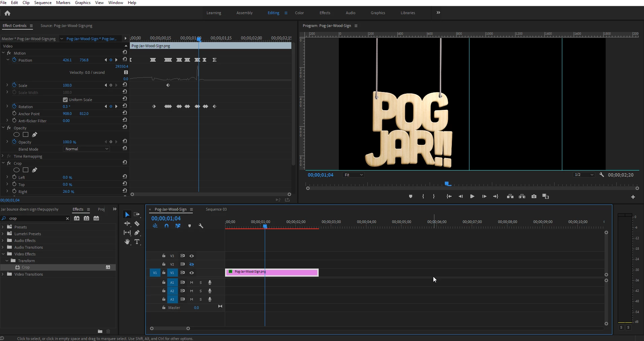
Task: Open the Fit zoom level dropdown
Action: 353,175
